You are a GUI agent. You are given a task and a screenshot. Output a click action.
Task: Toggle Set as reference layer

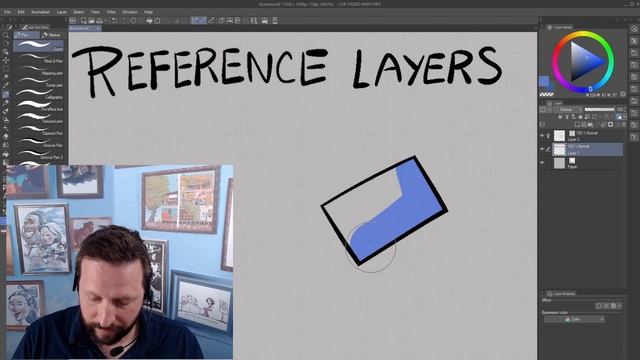[x=567, y=117]
